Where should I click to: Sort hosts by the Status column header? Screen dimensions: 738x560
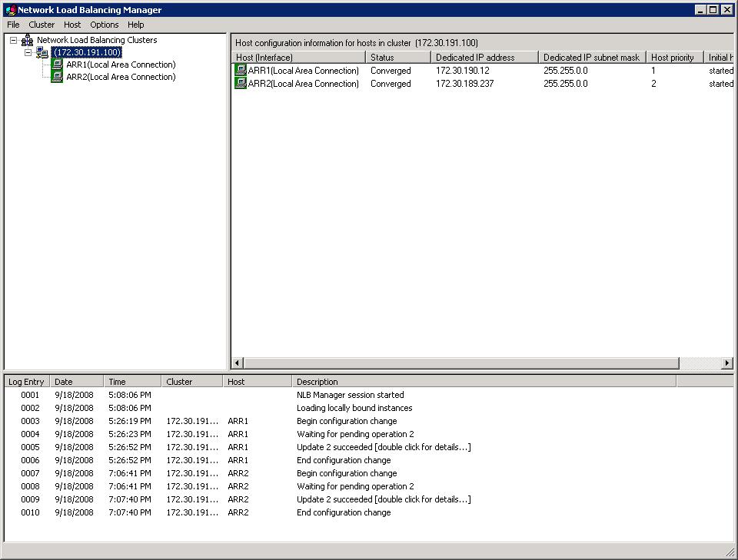tap(397, 58)
